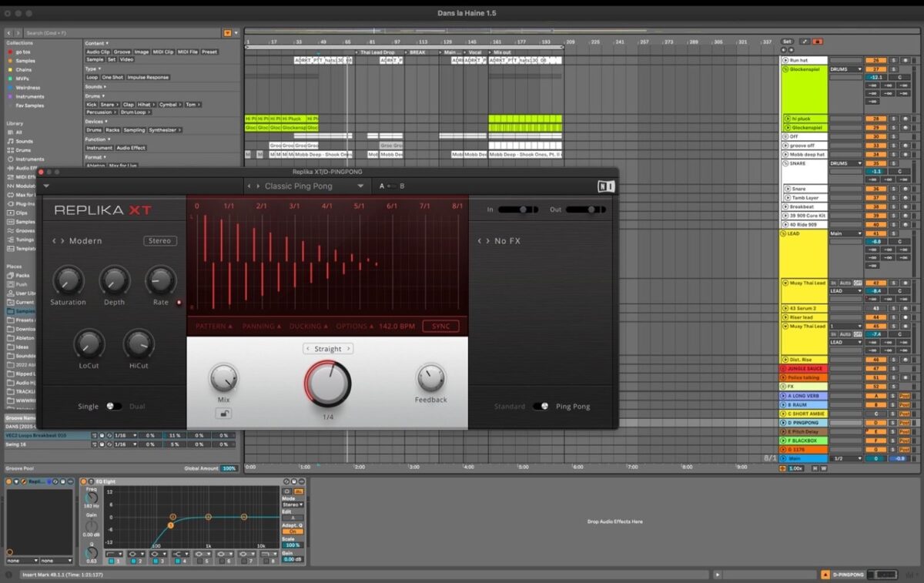Click the browser search field
924x583 pixels.
pyautogui.click(x=123, y=33)
